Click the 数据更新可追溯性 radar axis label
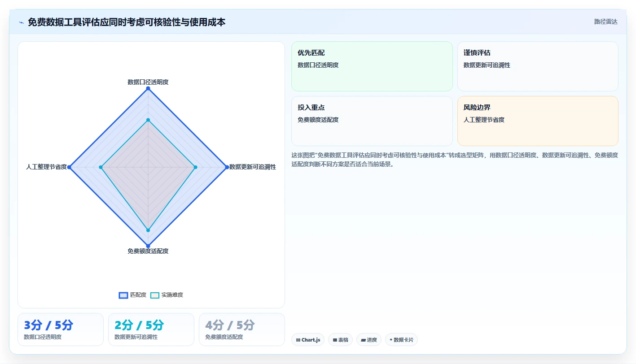636x364 pixels. tap(253, 167)
